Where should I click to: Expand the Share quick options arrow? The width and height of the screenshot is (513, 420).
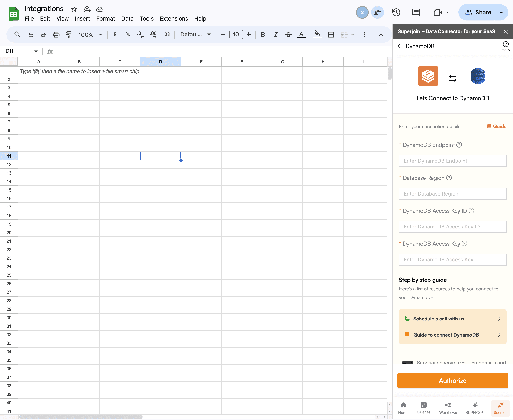[501, 12]
